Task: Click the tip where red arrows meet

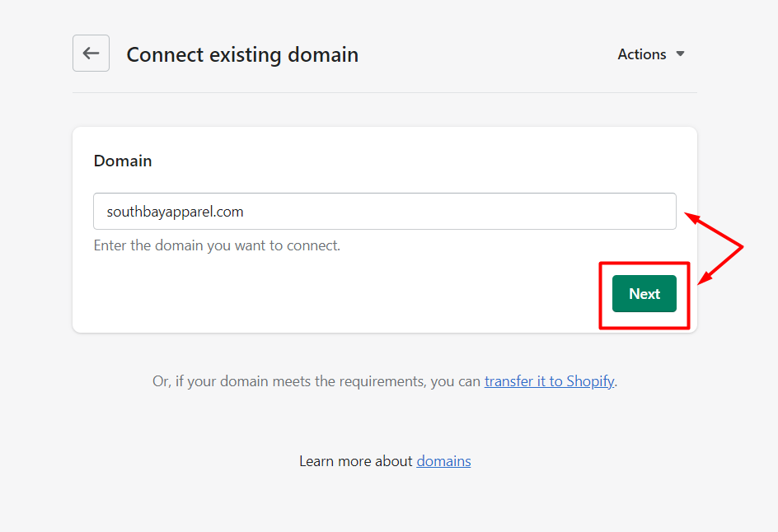Action: tap(743, 246)
